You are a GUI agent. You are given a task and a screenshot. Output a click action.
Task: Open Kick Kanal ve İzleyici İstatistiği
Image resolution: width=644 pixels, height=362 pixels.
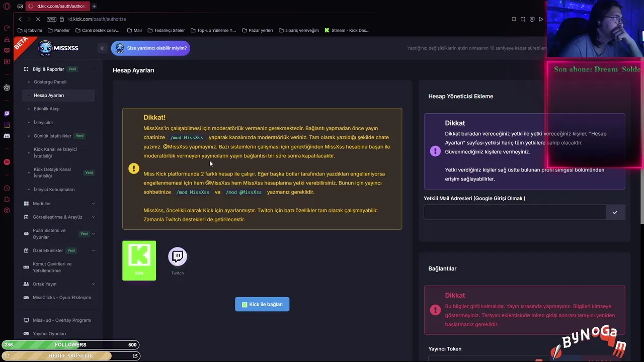[x=55, y=152]
